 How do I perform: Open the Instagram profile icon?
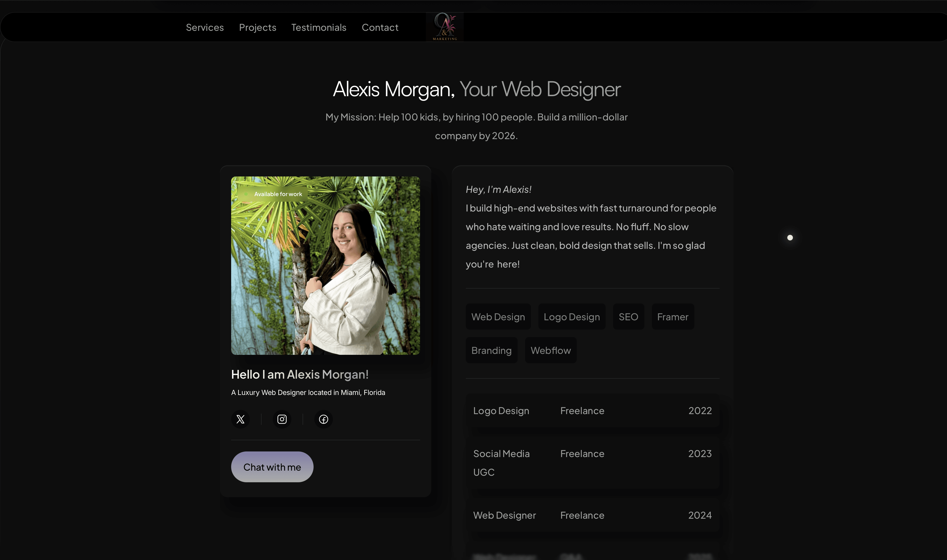[282, 419]
